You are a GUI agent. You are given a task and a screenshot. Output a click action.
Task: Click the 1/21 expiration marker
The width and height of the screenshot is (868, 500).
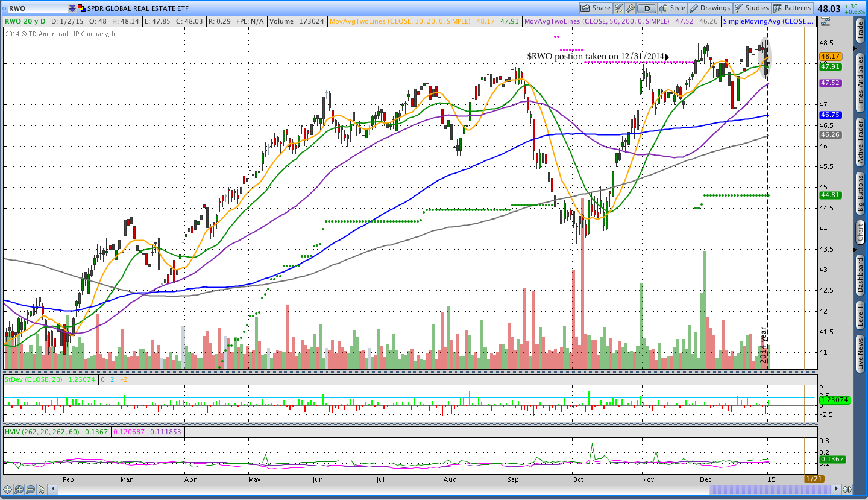coord(814,479)
